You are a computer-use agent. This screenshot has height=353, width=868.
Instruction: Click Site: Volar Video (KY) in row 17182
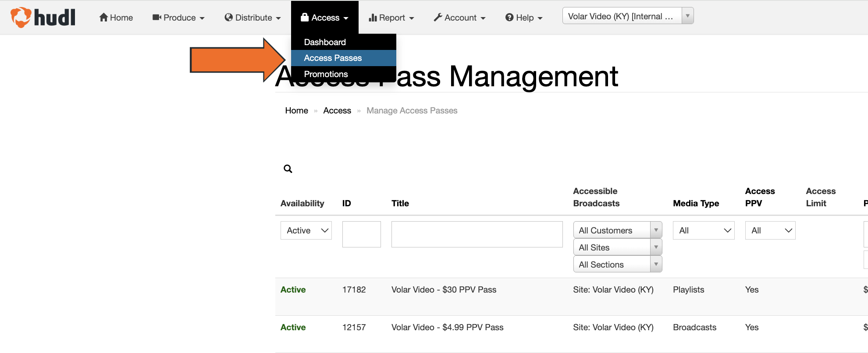(x=613, y=289)
